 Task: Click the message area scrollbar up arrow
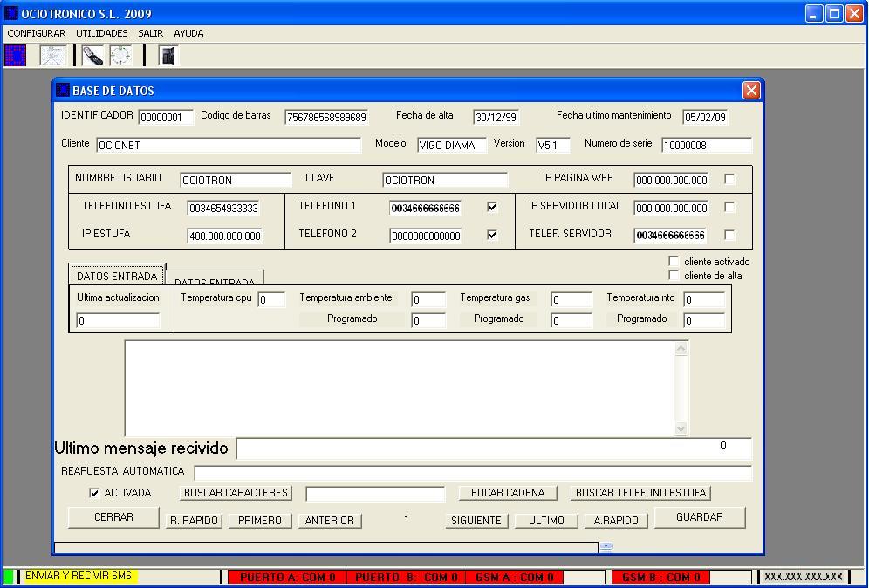[681, 349]
